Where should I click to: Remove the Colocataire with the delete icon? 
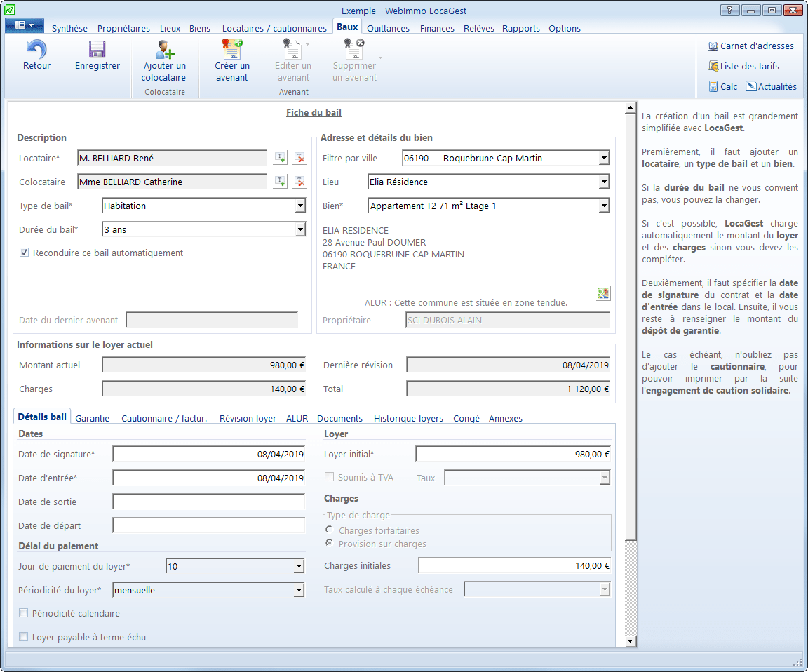click(x=300, y=182)
